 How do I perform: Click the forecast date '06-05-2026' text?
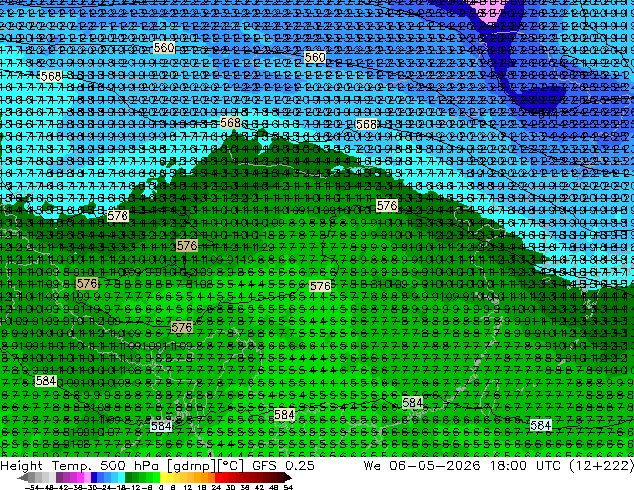(x=435, y=465)
